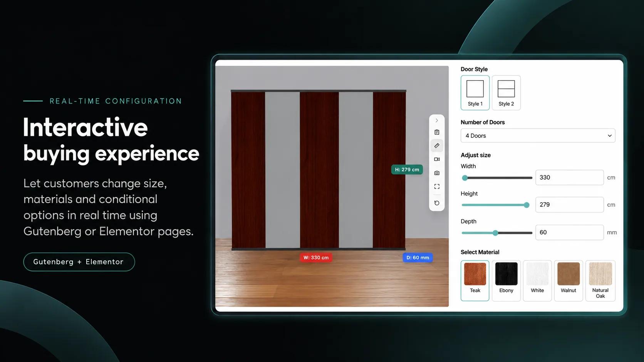
Task: Choose the White material swatch
Action: [x=537, y=280]
